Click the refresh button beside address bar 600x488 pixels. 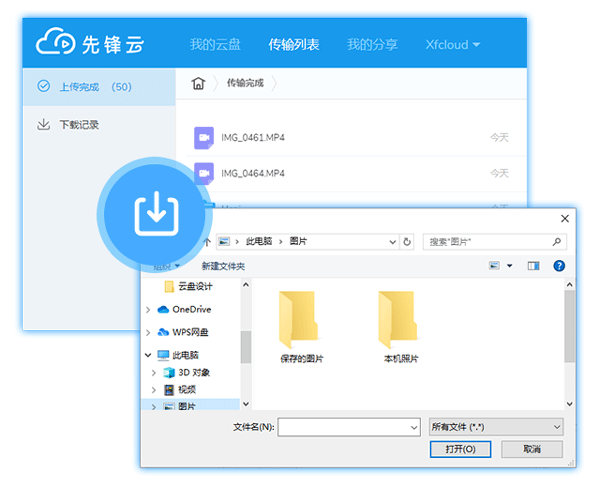coord(407,242)
